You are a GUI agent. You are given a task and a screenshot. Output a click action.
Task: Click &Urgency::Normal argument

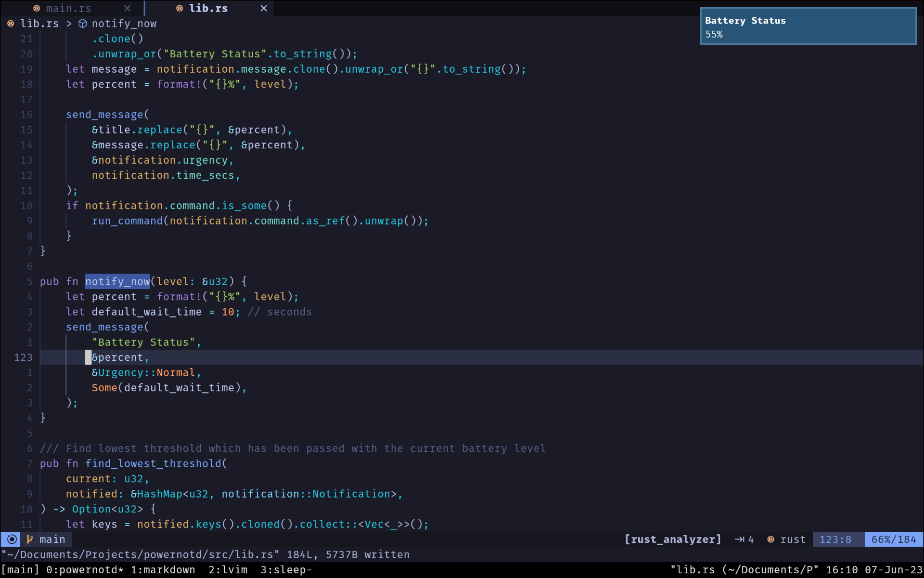[146, 372]
